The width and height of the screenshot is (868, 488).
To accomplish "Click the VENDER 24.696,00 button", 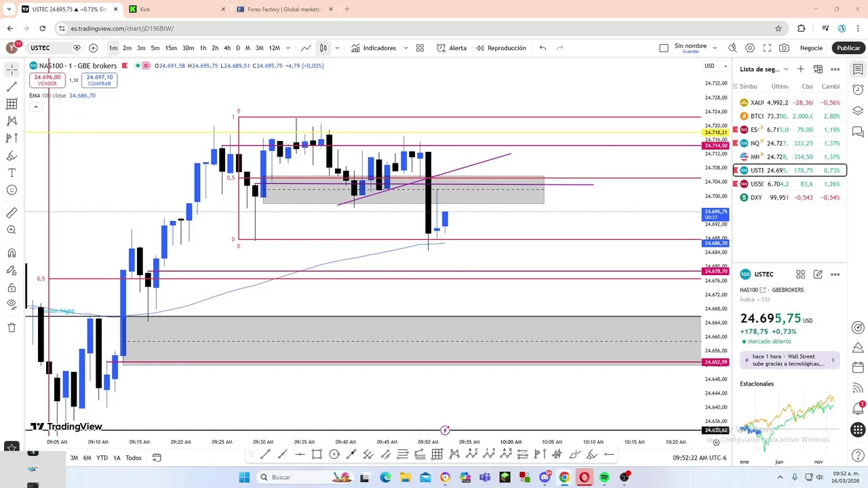I will pyautogui.click(x=47, y=80).
